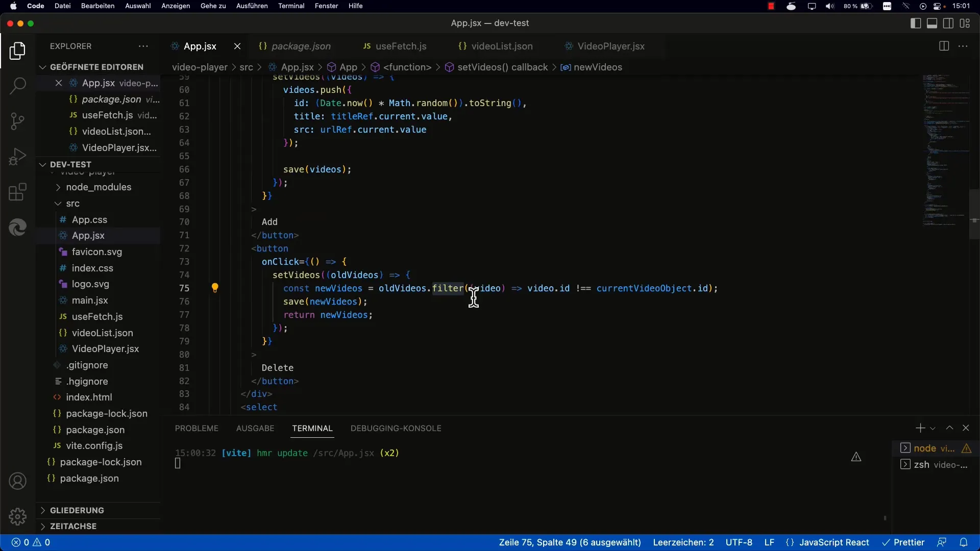Open the Accounts menu icon

[x=17, y=481]
